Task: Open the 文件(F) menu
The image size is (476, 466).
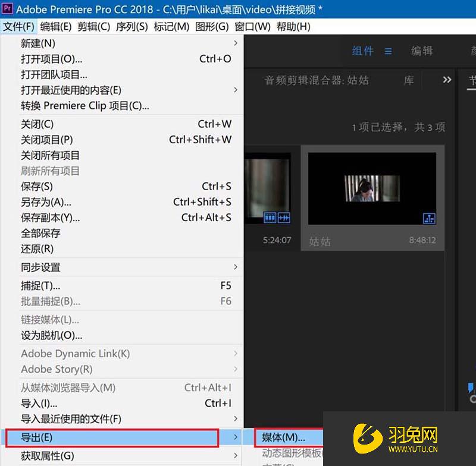Action: 18,27
